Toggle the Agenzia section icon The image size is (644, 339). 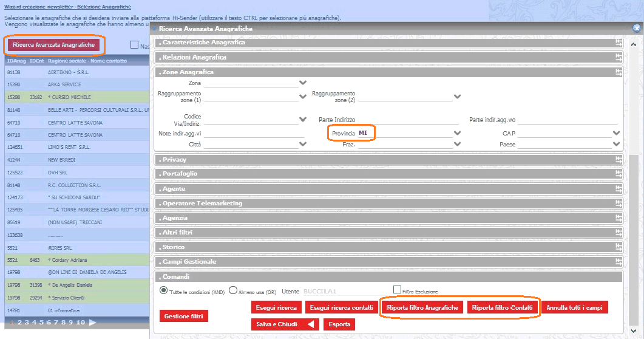619,218
